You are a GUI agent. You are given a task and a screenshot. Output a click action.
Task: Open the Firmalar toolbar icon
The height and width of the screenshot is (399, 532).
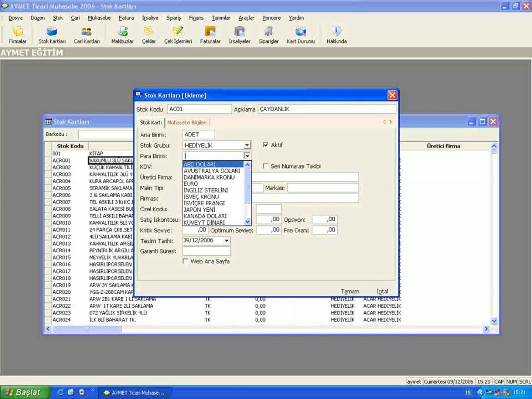17,35
